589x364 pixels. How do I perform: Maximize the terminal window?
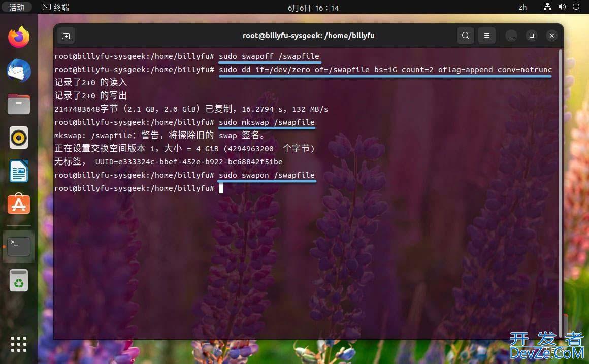531,36
